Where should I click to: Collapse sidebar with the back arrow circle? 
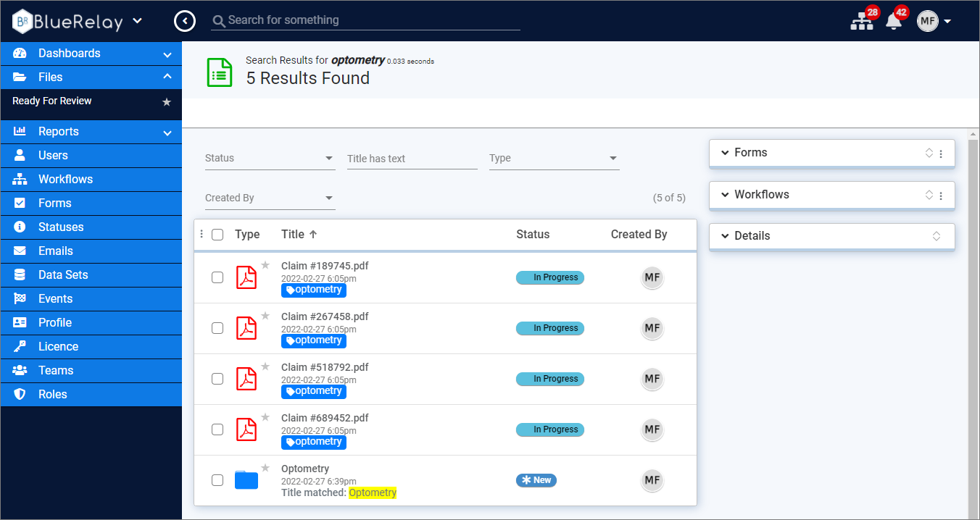(185, 21)
